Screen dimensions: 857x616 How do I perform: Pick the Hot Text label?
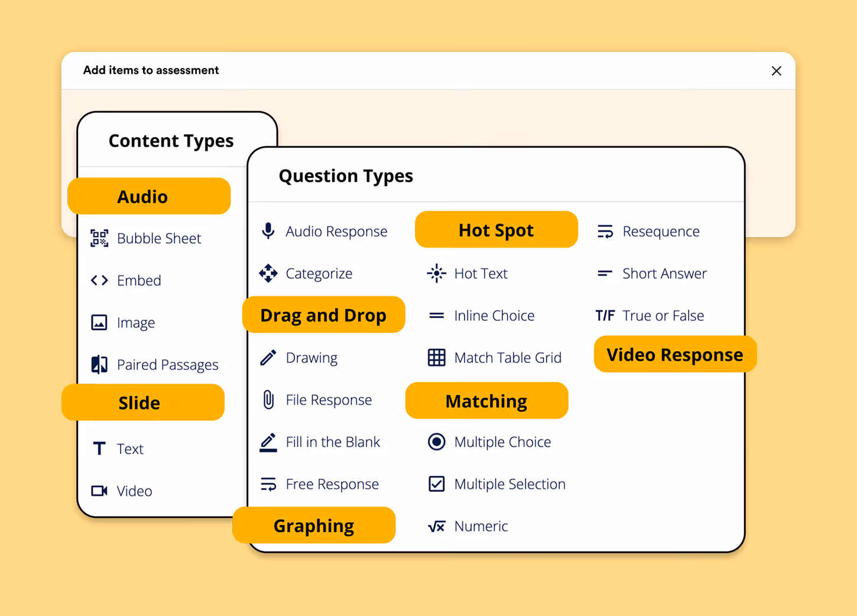click(481, 273)
